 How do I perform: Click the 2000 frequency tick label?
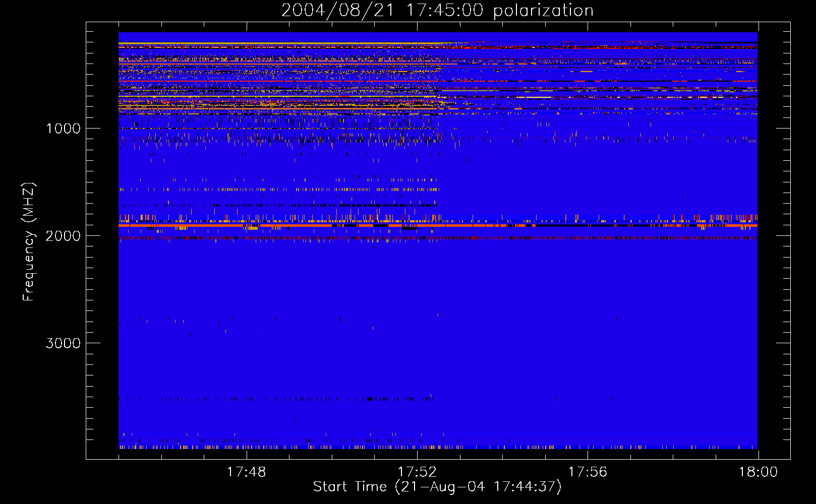[x=63, y=236]
